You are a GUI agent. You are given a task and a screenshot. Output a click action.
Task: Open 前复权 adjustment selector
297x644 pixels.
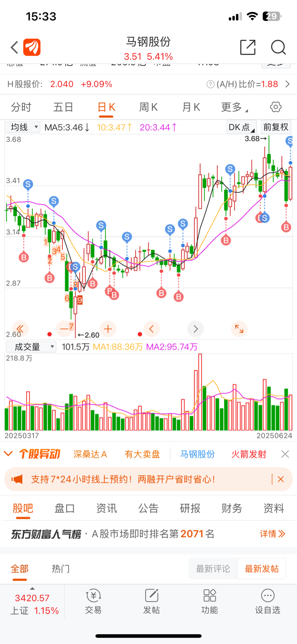point(276,127)
